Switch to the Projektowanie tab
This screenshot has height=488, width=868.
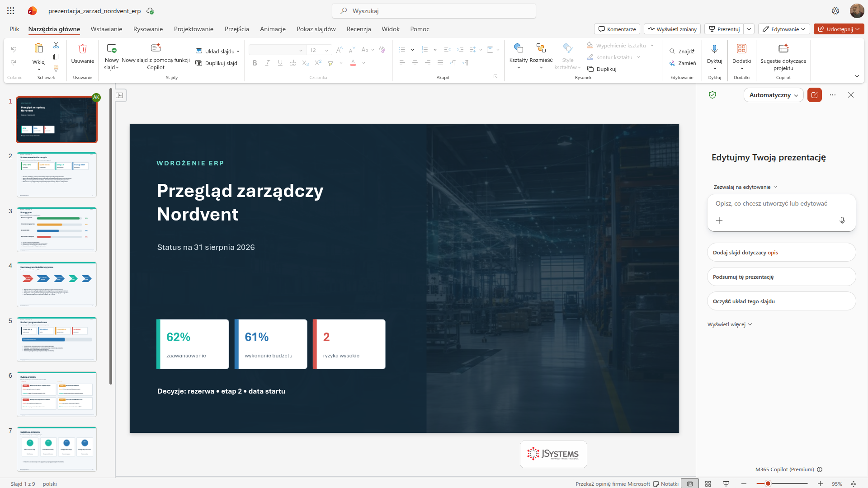coord(193,29)
